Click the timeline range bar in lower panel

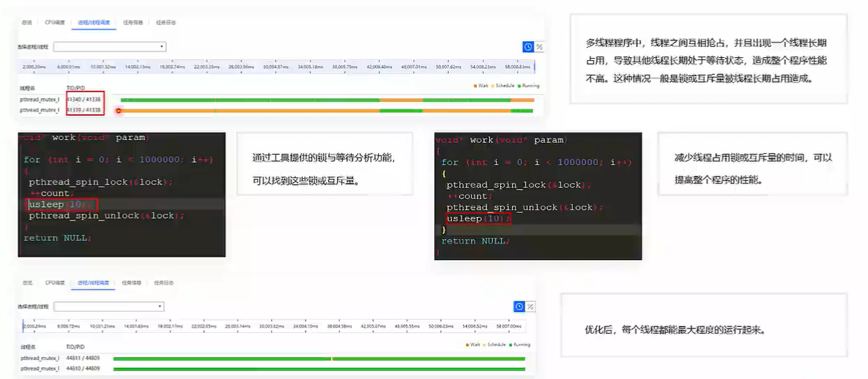pos(274,325)
